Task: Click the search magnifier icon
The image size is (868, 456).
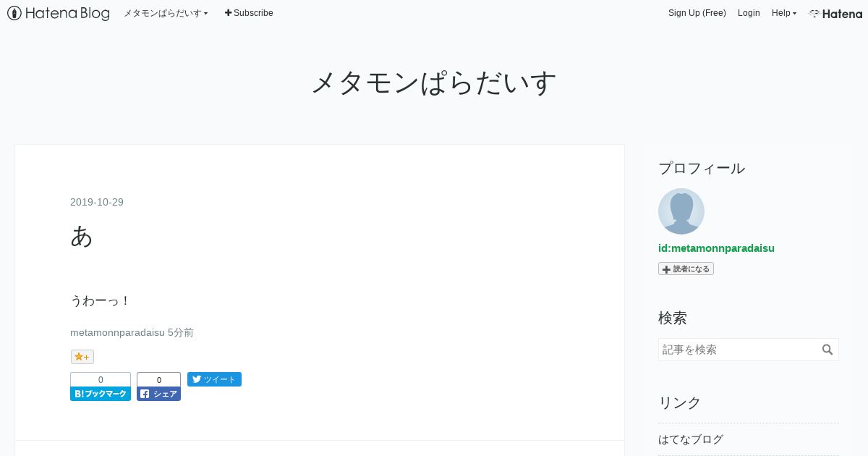Action: click(x=827, y=350)
